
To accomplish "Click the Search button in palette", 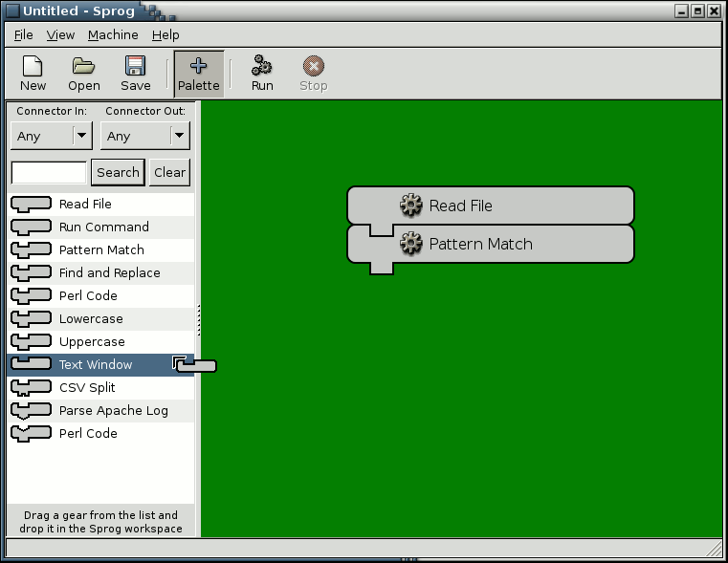I will [x=118, y=172].
